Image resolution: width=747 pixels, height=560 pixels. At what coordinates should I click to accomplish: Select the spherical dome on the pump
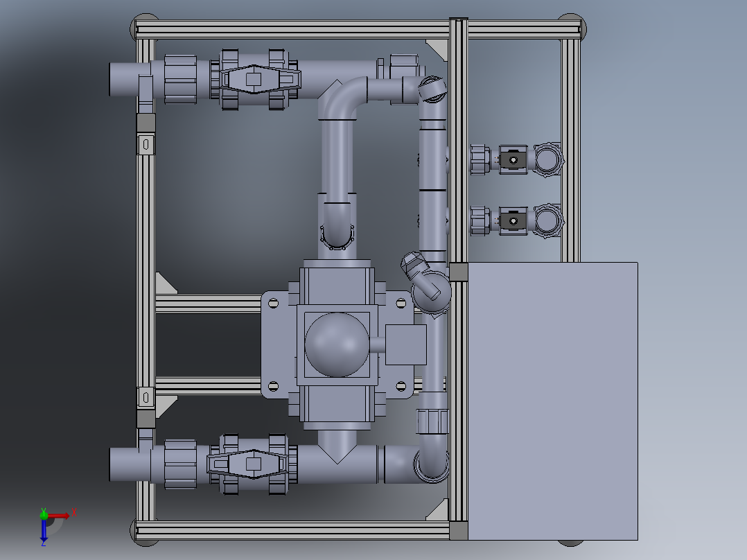point(337,344)
